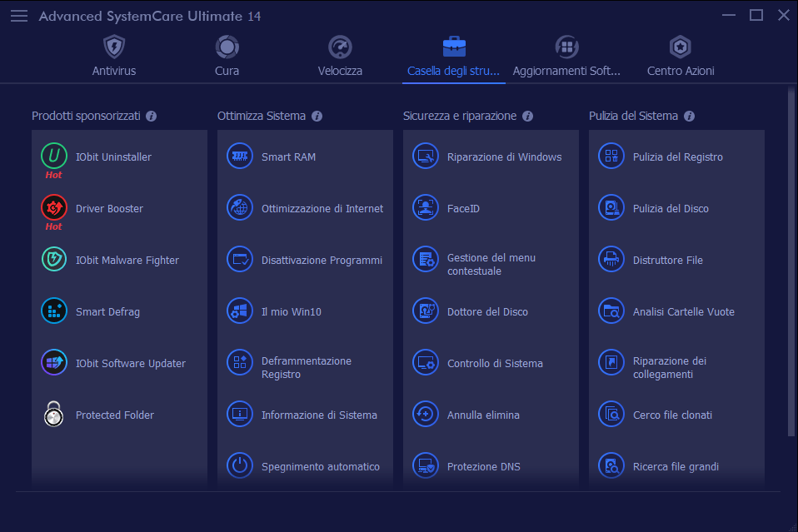Screen dimensions: 798x532
Task: Click the Spegnimento automatico power icon
Action: [x=240, y=466]
